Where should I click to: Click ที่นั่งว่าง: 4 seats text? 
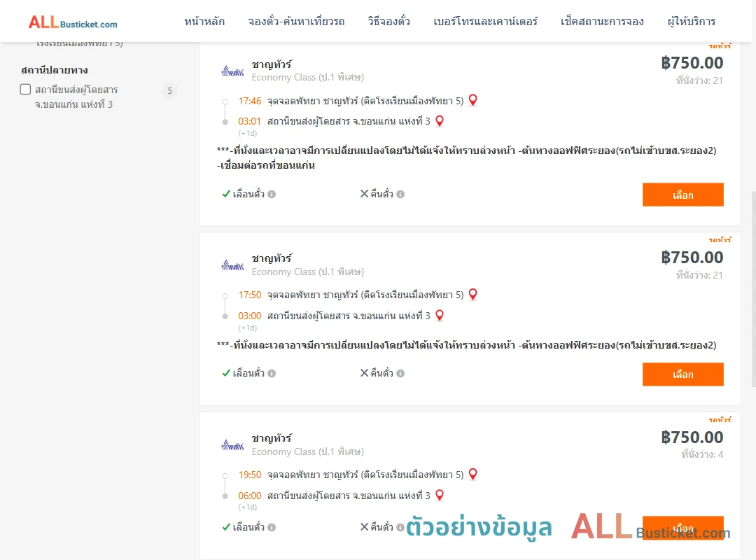tap(702, 454)
